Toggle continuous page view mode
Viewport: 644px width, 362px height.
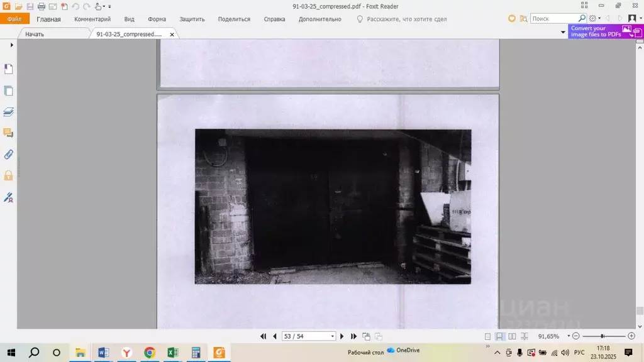499,337
